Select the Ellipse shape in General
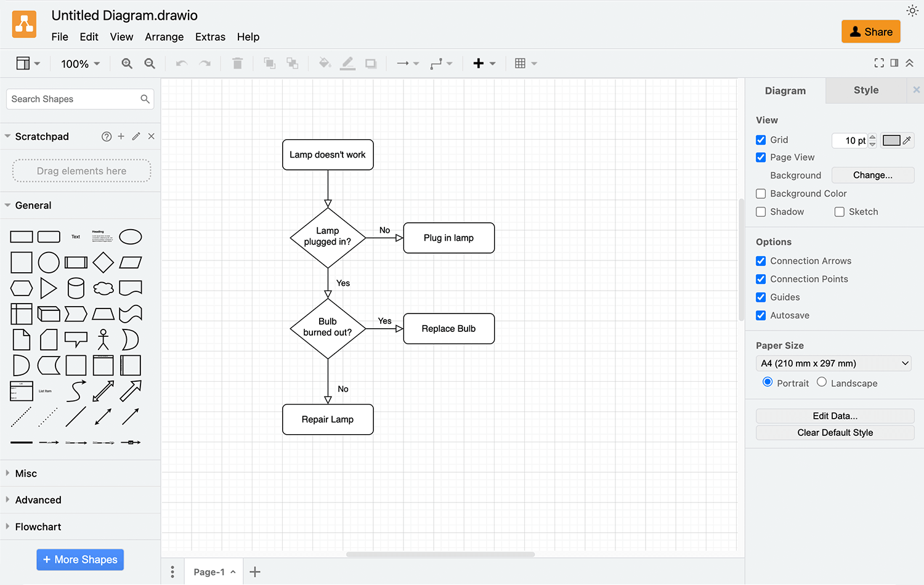This screenshot has width=924, height=585. 131,236
